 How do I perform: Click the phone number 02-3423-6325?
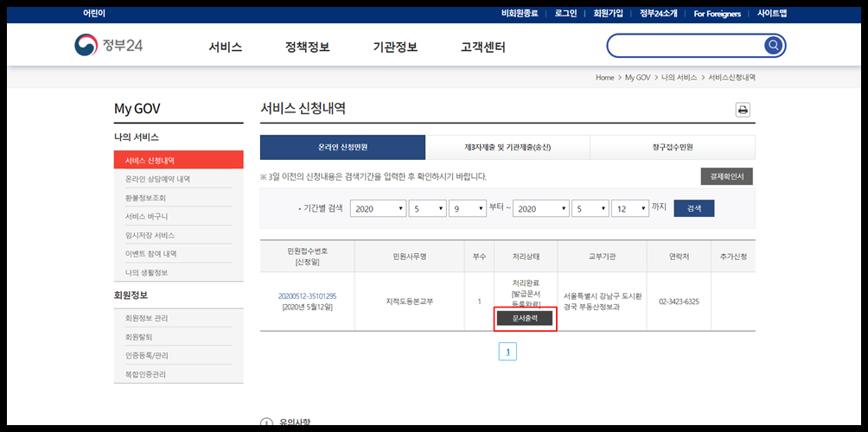pos(679,302)
